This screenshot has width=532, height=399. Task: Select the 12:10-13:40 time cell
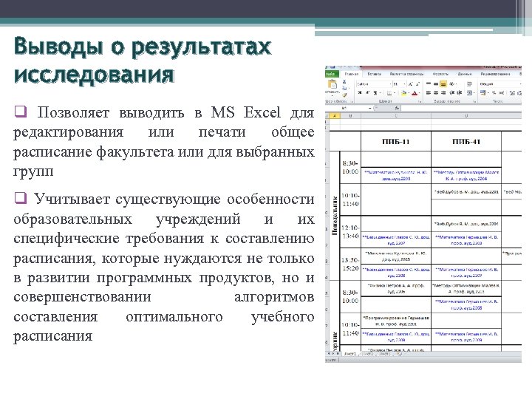349,232
